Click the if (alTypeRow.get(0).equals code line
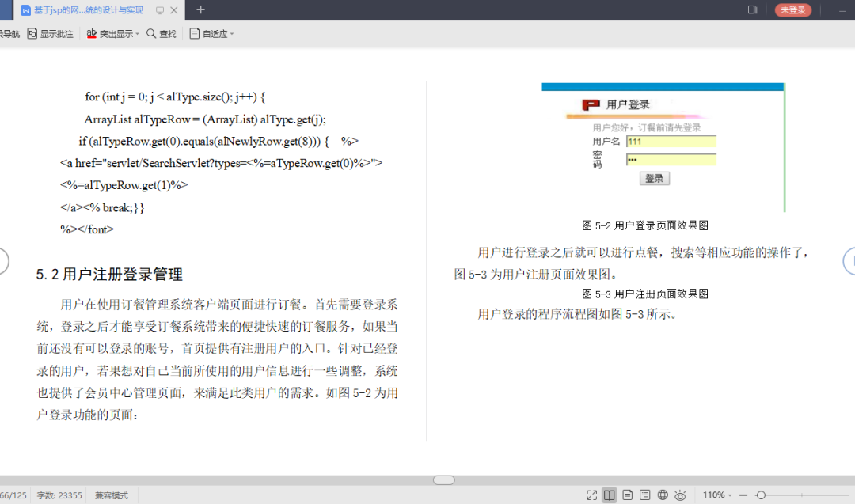855x504 pixels. (218, 141)
